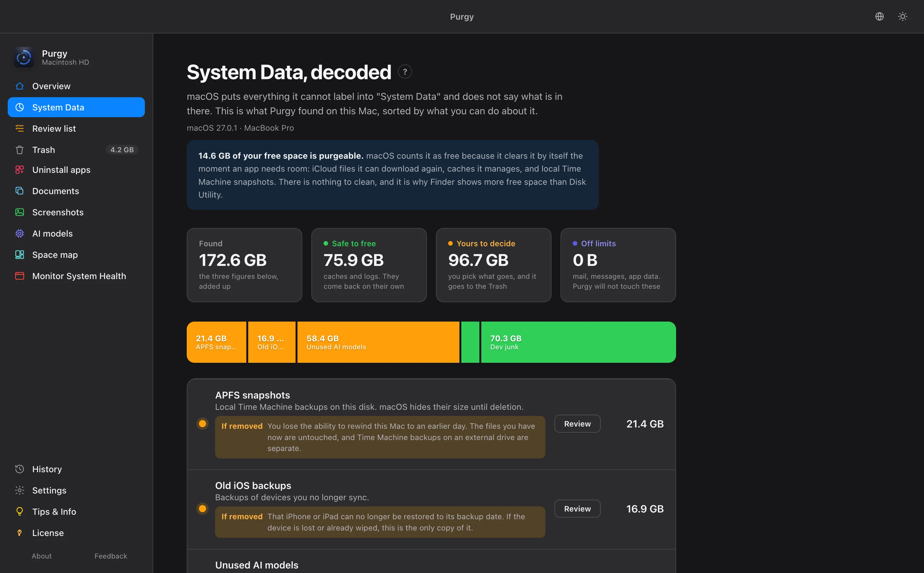
Task: Click the "Unused AI models" row heading
Action: coord(257,565)
